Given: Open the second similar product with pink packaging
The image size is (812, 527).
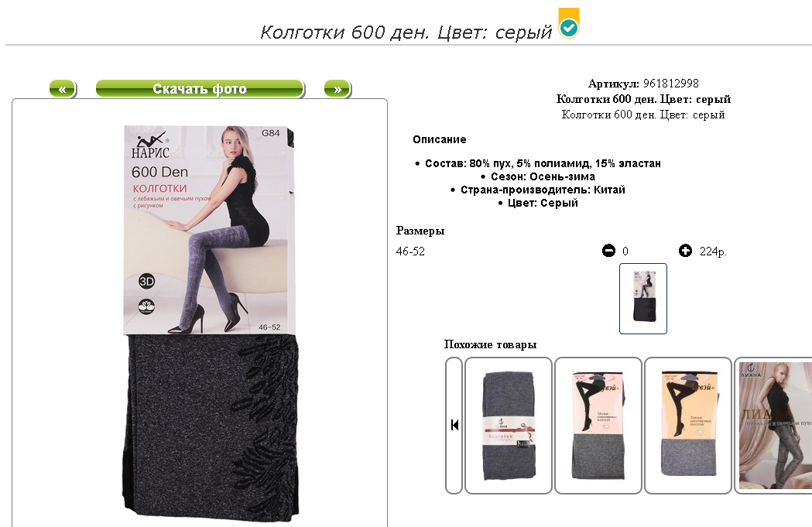Looking at the screenshot, I should 598,425.
